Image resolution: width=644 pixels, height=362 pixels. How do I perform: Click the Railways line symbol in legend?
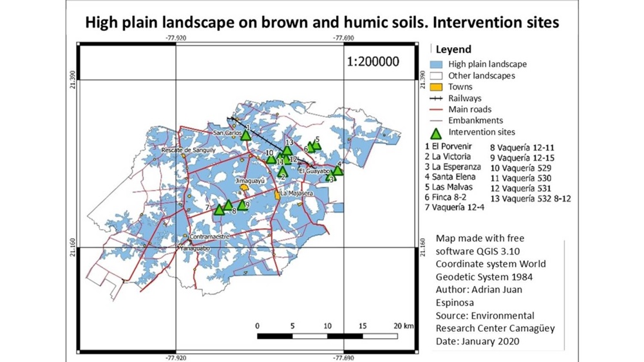pos(436,99)
